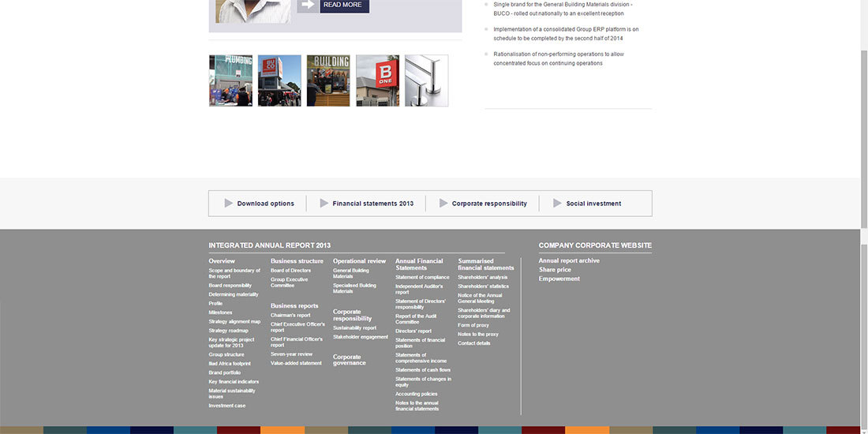Open Operational review footer heading
This screenshot has width=868, height=434.
[359, 260]
